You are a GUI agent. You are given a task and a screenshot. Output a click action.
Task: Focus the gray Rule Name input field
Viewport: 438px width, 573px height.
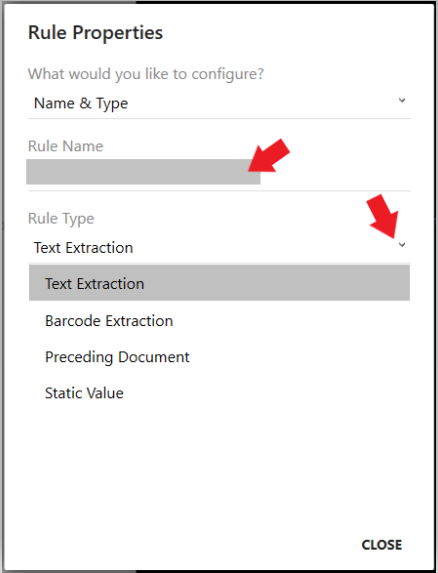143,172
